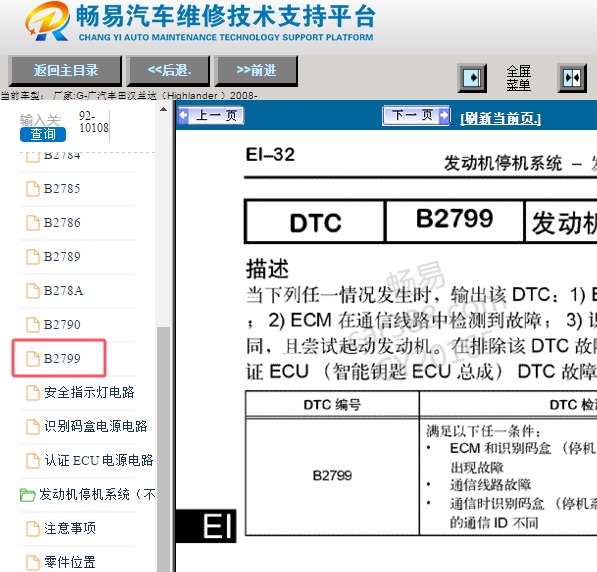Refresh the page via 刷新当前页 link

click(x=500, y=118)
